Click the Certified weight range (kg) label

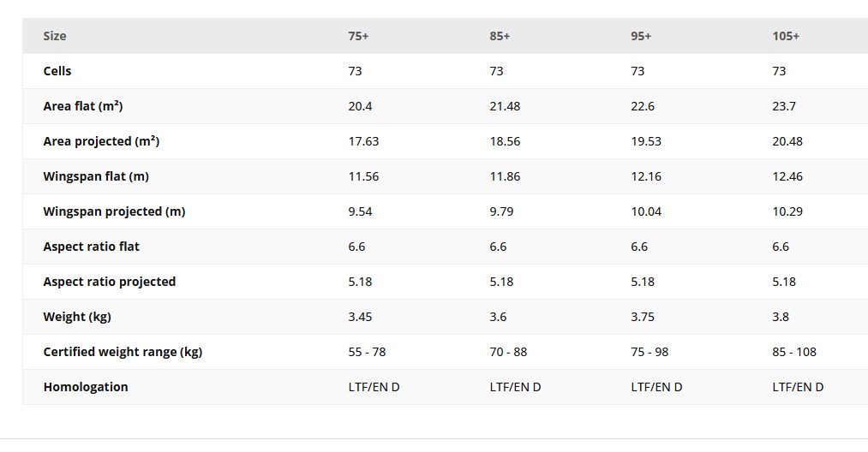[123, 352]
